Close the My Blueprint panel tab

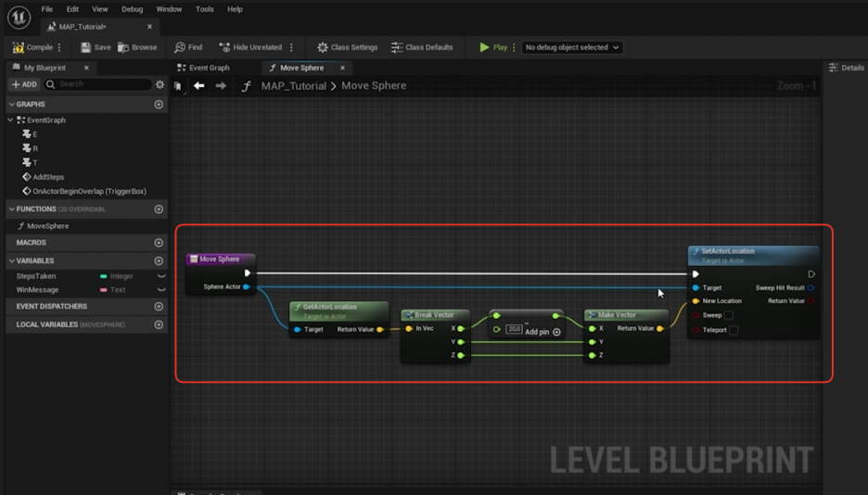[86, 68]
